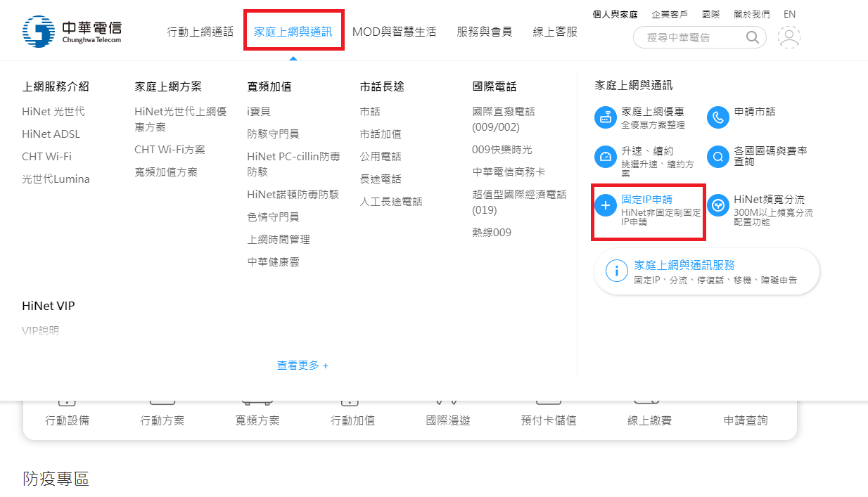Click 固定IP申請 text link
This screenshot has width=868, height=497.
pos(647,200)
